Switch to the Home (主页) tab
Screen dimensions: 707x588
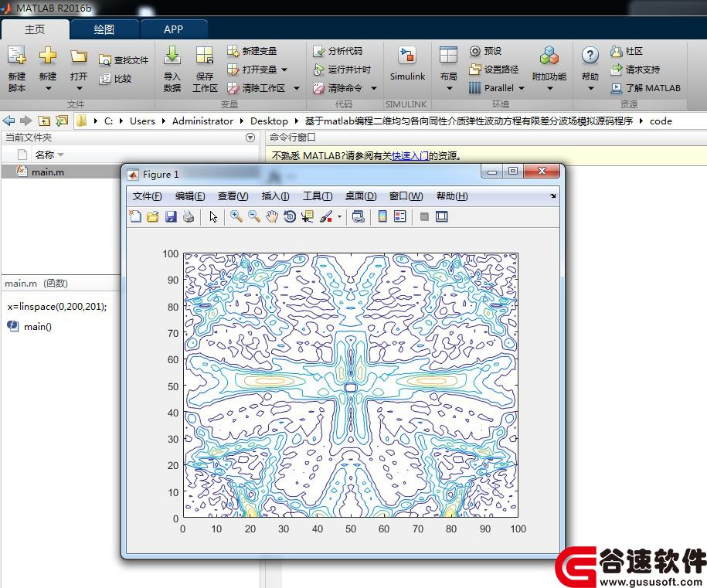pos(35,30)
